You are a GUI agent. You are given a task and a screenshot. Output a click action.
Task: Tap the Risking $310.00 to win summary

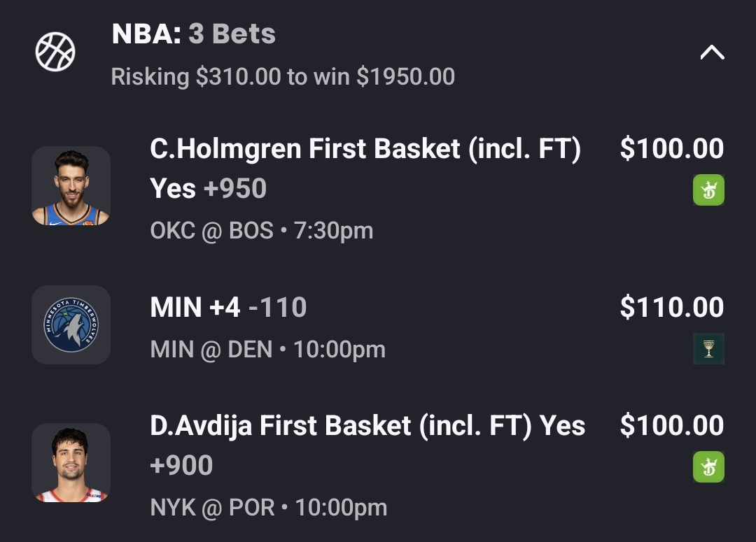283,76
